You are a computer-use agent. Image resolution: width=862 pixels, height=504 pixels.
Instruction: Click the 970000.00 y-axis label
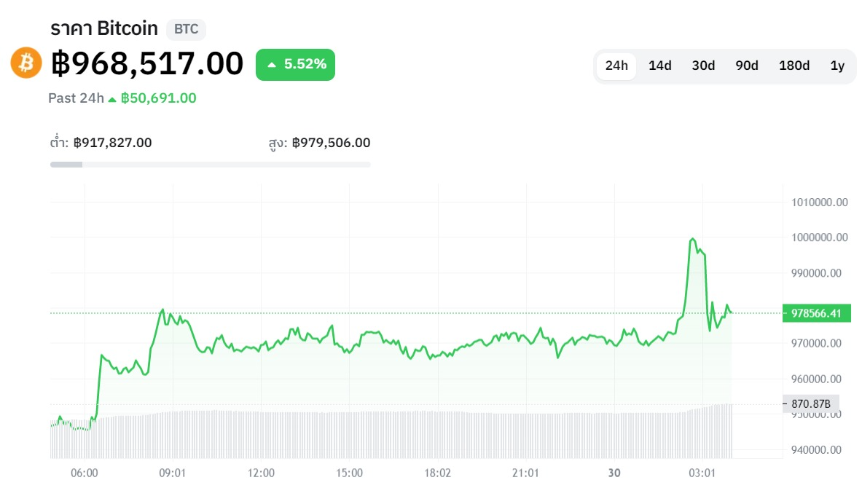(x=816, y=344)
